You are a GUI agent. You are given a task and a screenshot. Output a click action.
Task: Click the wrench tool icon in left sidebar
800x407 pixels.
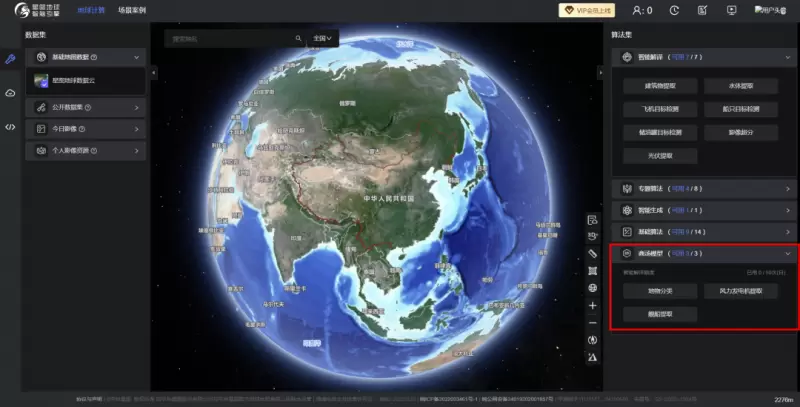tap(10, 59)
